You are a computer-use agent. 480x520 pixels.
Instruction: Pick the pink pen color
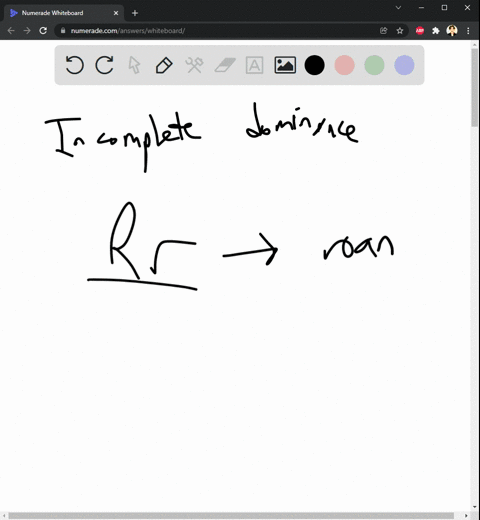pyautogui.click(x=344, y=65)
